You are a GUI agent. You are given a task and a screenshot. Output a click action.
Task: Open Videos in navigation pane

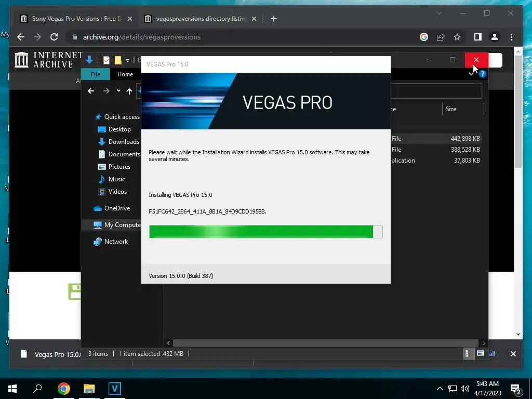click(112, 192)
